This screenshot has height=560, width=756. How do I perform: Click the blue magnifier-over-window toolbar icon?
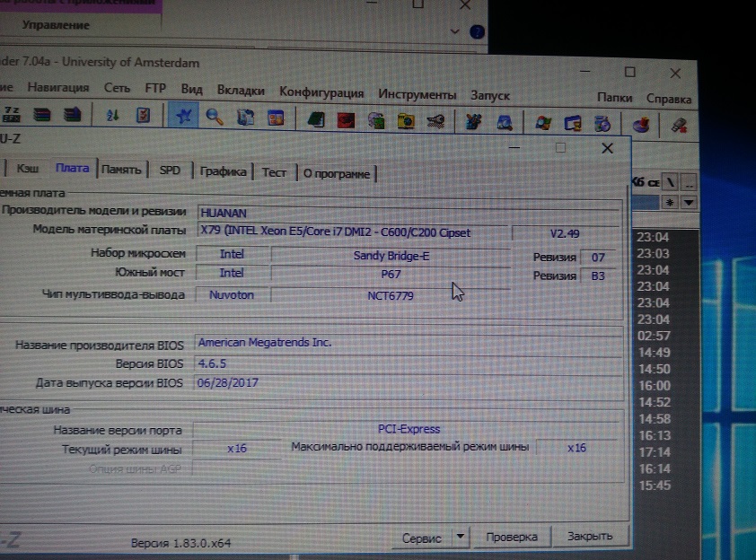coord(505,123)
